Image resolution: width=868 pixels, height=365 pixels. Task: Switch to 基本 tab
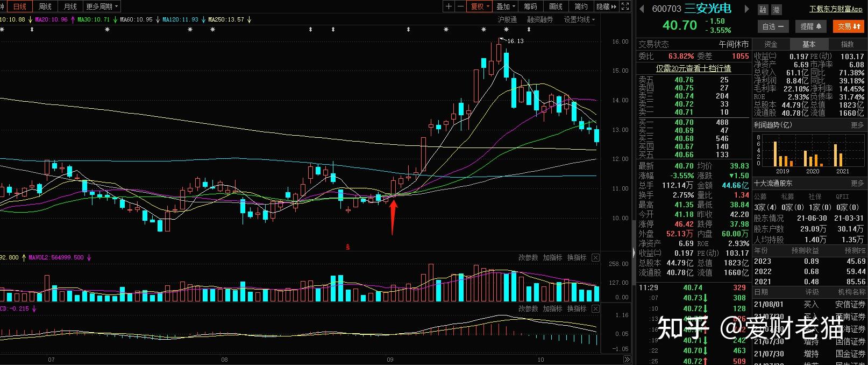[809, 44]
